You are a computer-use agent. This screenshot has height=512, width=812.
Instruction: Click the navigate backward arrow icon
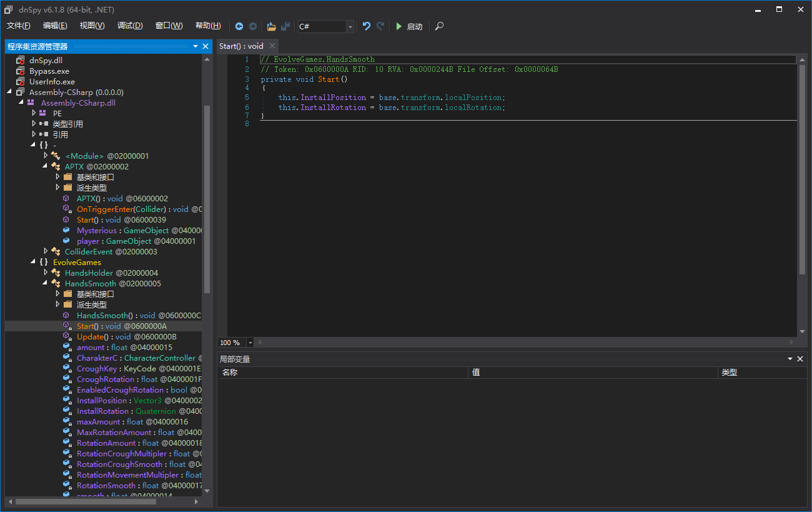tap(239, 26)
